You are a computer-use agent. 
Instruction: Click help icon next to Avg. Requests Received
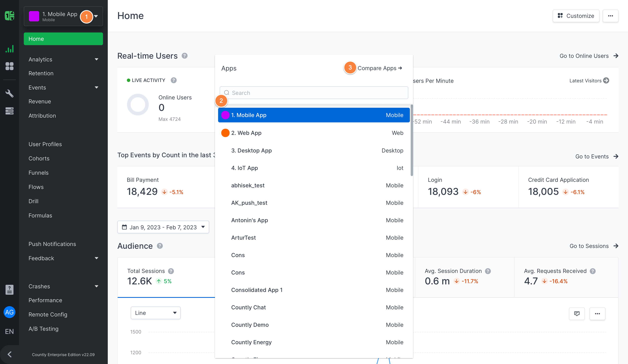pyautogui.click(x=593, y=271)
